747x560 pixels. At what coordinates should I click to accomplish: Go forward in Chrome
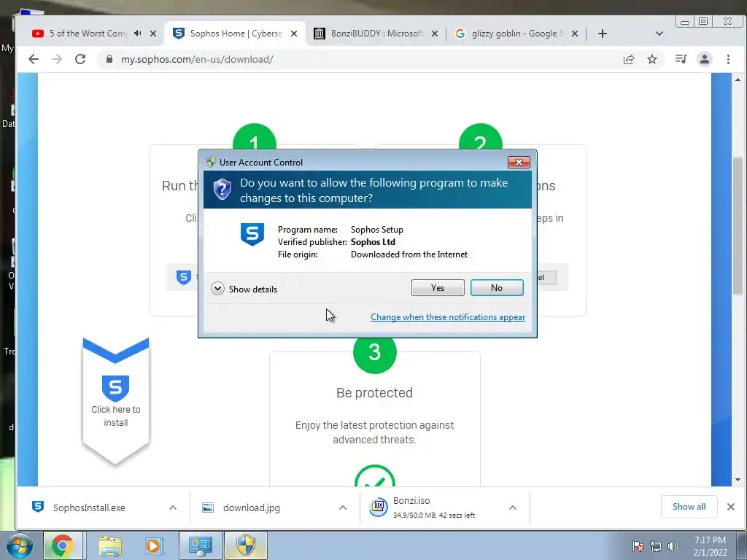[57, 59]
